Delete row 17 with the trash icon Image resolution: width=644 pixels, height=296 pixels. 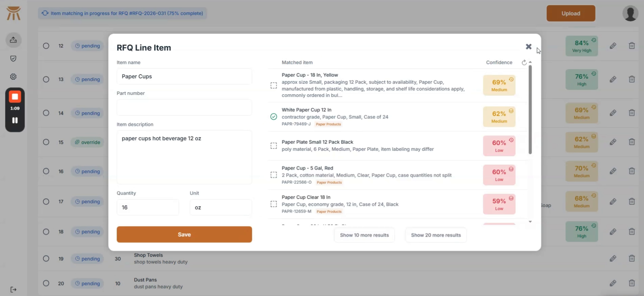point(632,201)
